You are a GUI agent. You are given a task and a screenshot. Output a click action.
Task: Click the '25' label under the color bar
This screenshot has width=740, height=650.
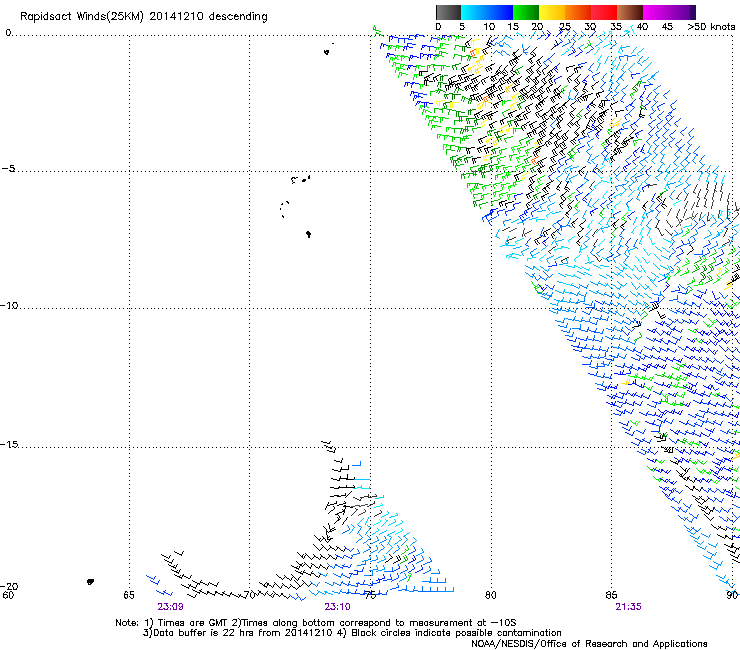click(x=565, y=26)
